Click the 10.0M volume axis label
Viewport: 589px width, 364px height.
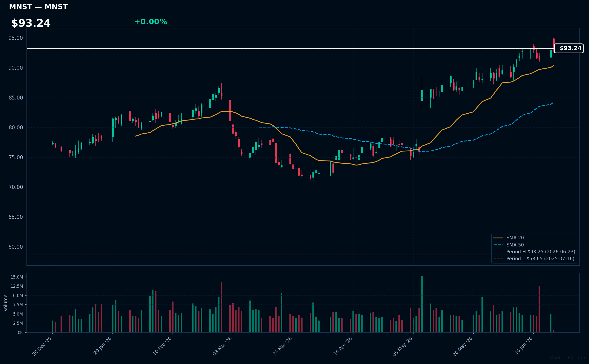tap(17, 296)
